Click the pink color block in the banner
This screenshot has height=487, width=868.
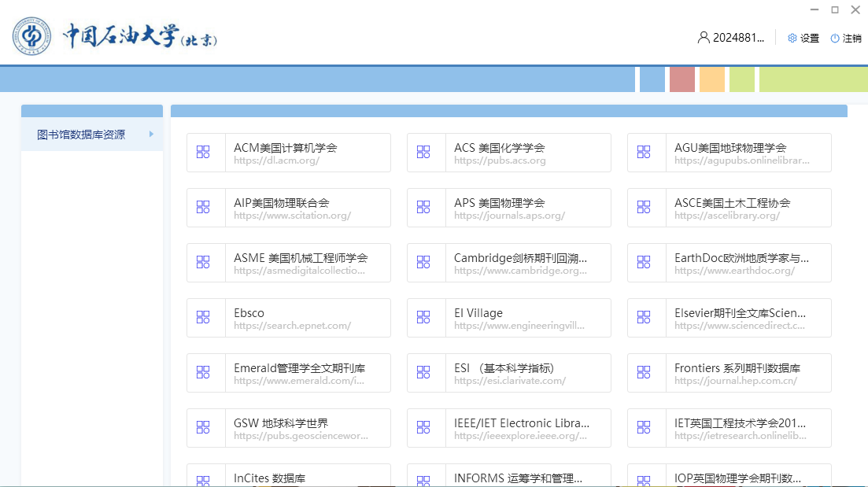coord(682,79)
